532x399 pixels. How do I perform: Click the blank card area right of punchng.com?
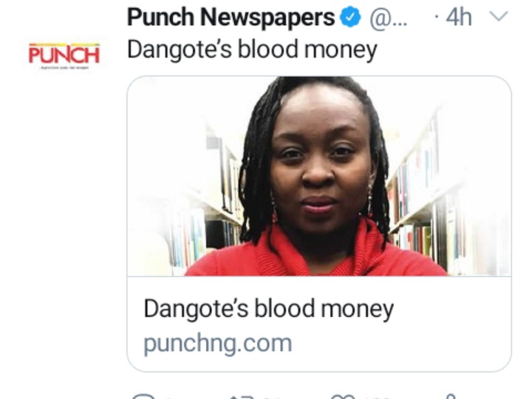pyautogui.click(x=400, y=344)
